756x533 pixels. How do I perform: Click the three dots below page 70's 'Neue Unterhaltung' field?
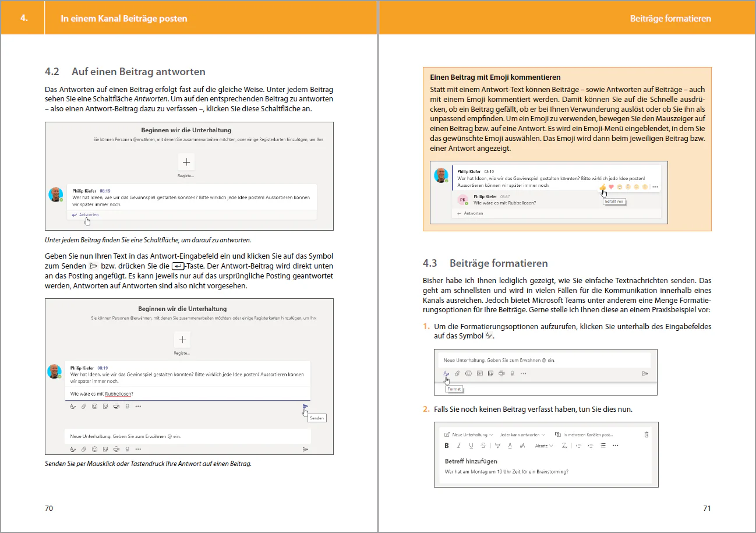point(138,449)
